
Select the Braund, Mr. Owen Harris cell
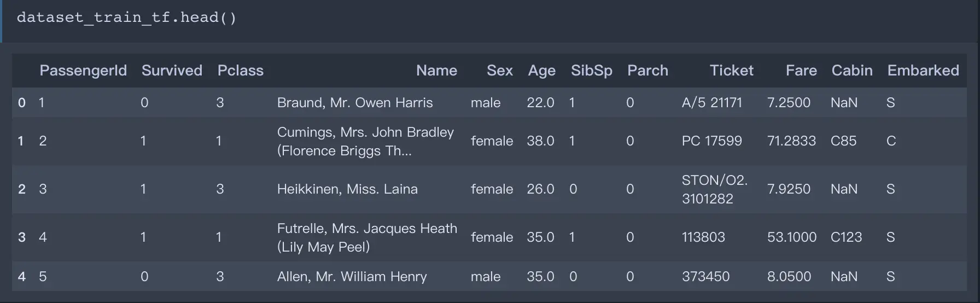[355, 103]
